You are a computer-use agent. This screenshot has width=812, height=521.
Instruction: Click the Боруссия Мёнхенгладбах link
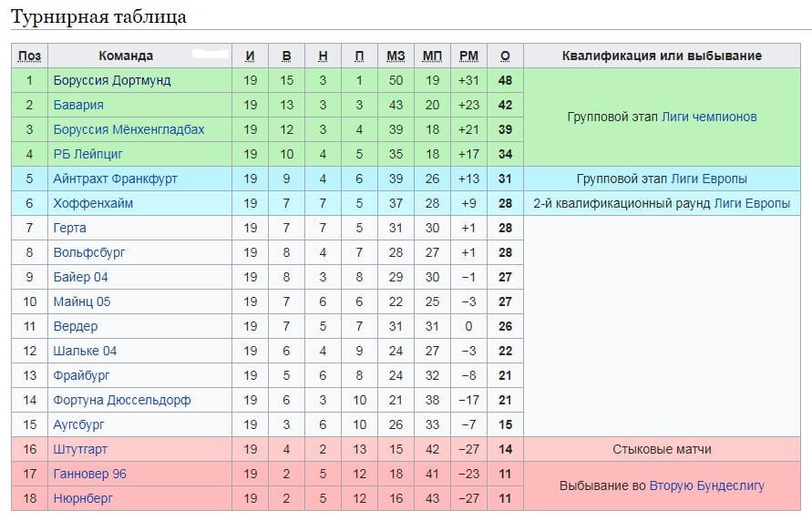point(128,129)
